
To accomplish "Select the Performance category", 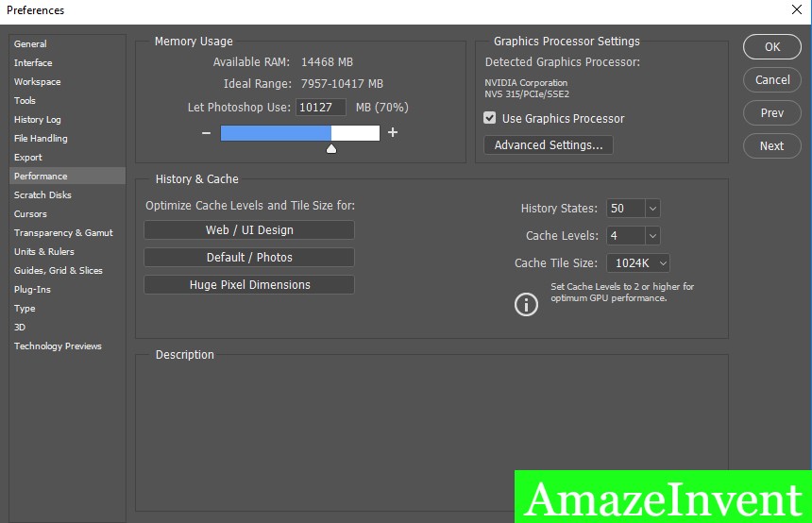I will click(67, 176).
